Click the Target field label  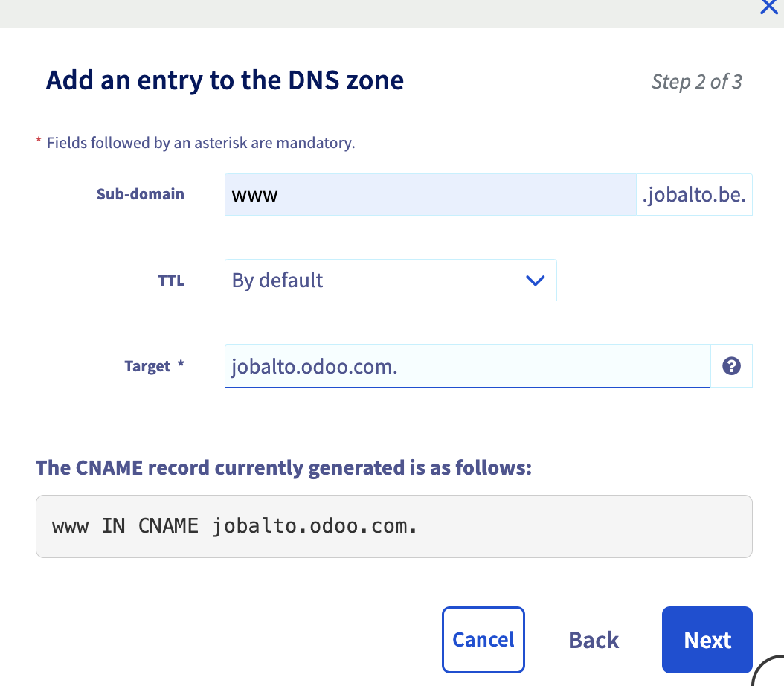click(148, 366)
